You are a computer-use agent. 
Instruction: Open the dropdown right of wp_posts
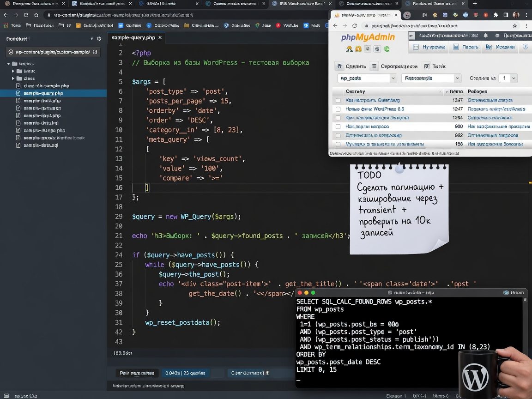[x=431, y=78]
